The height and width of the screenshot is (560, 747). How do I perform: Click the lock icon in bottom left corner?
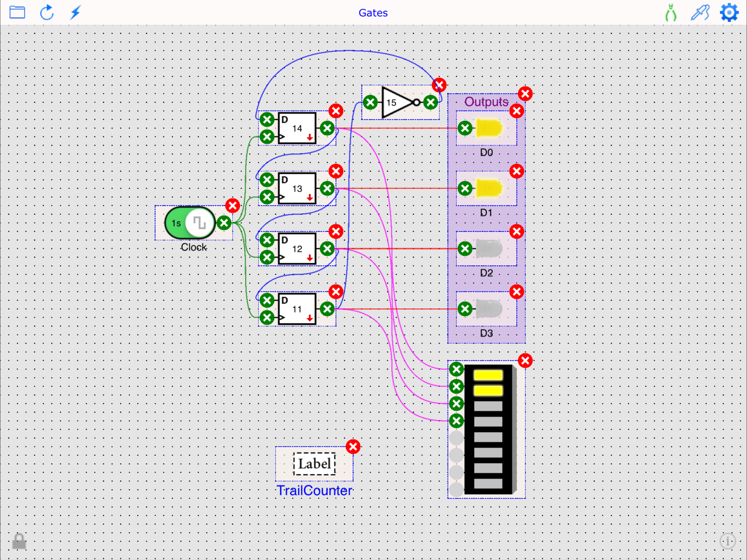click(x=19, y=541)
